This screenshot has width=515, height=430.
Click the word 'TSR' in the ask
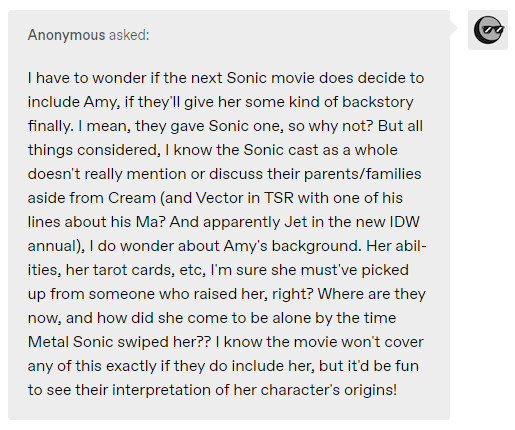tap(279, 198)
